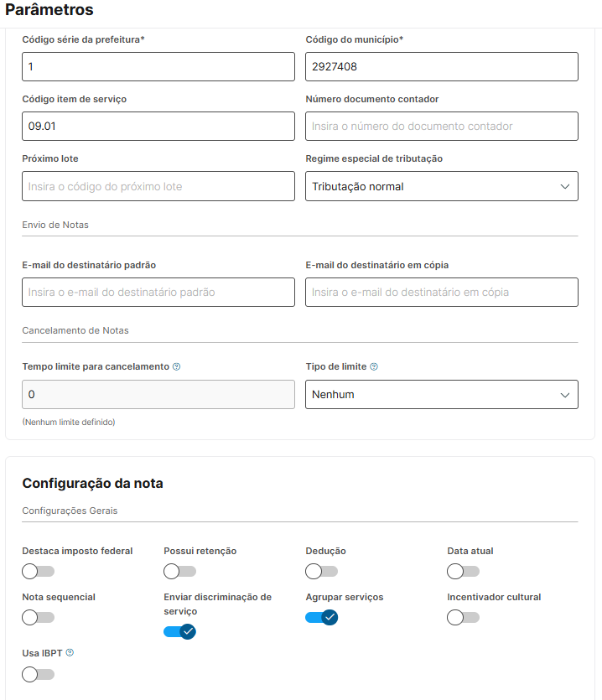Image resolution: width=602 pixels, height=700 pixels.
Task: Click the Usa IBPT help icon
Action: tap(70, 652)
